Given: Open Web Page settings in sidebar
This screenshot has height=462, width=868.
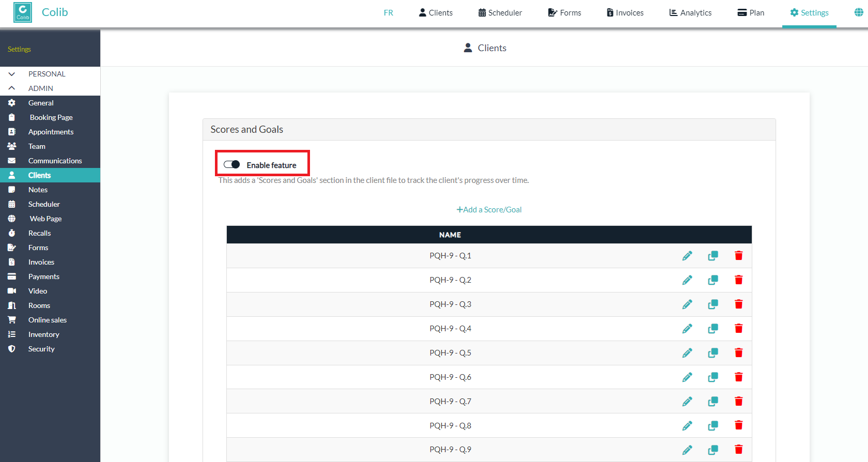Looking at the screenshot, I should 50,219.
